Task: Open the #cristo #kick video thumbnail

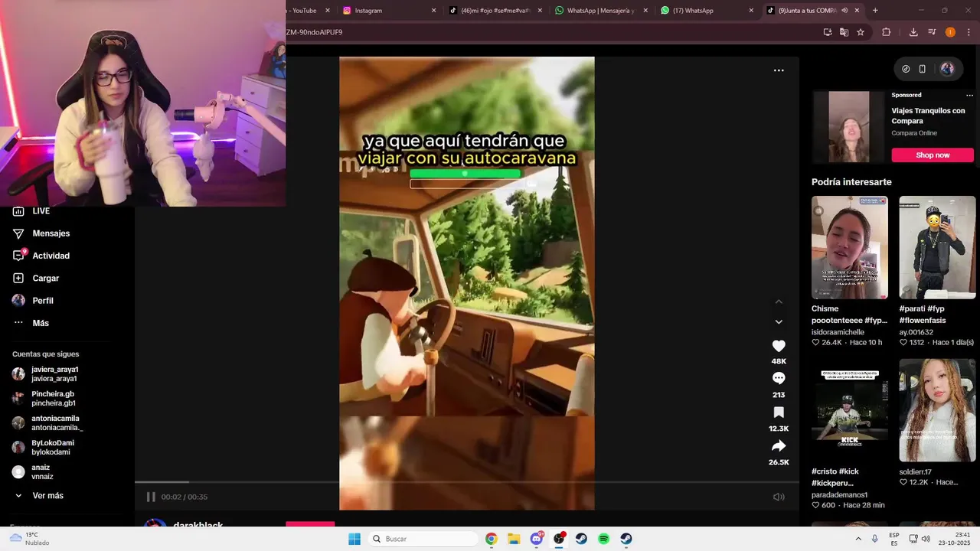Action: pos(850,411)
